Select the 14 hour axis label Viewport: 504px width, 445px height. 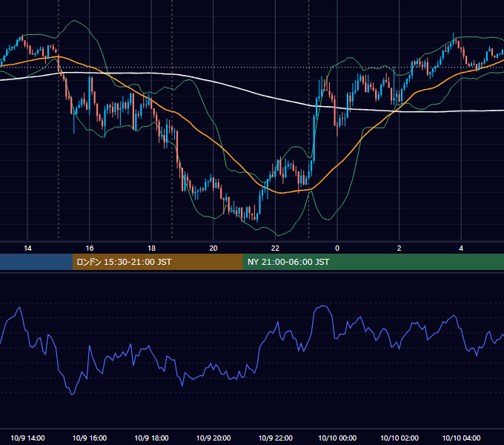[x=27, y=248]
